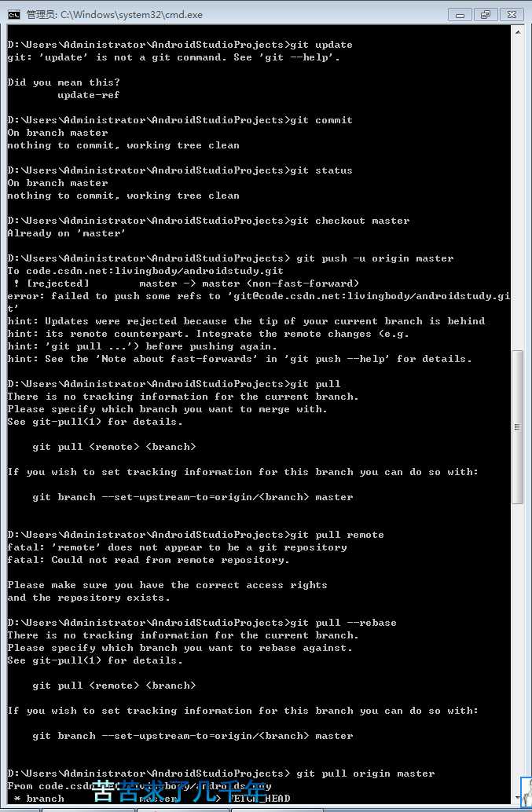
Task: Click the 'update-ref' suggestion text
Action: [88, 95]
